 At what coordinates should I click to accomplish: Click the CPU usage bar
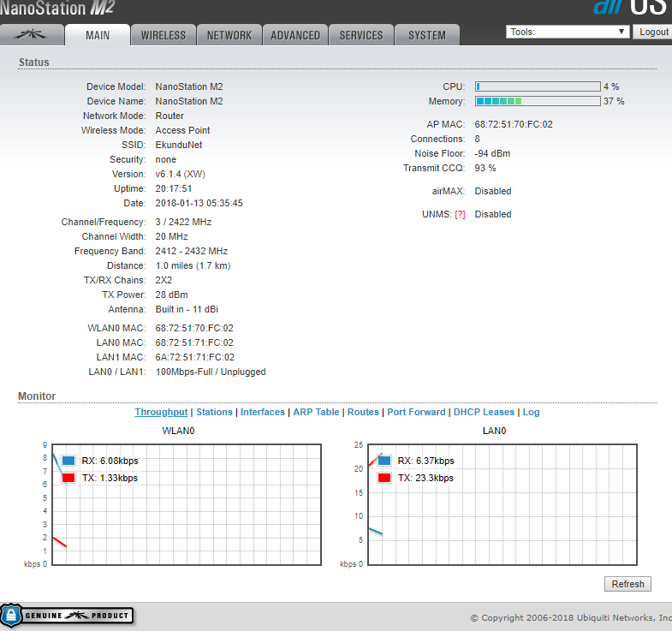tap(538, 86)
